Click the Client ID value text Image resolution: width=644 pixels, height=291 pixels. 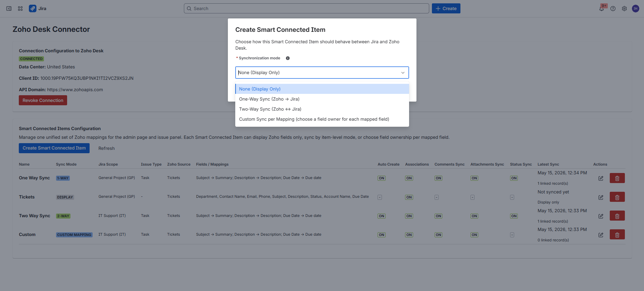(x=87, y=78)
